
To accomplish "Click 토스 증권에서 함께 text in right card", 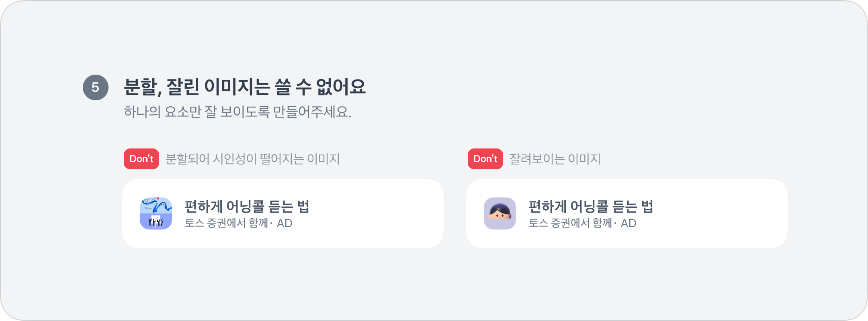I will pos(570,223).
